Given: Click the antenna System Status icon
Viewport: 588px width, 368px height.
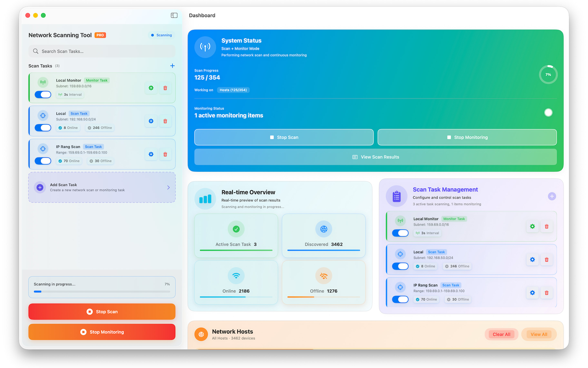Looking at the screenshot, I should coord(205,47).
